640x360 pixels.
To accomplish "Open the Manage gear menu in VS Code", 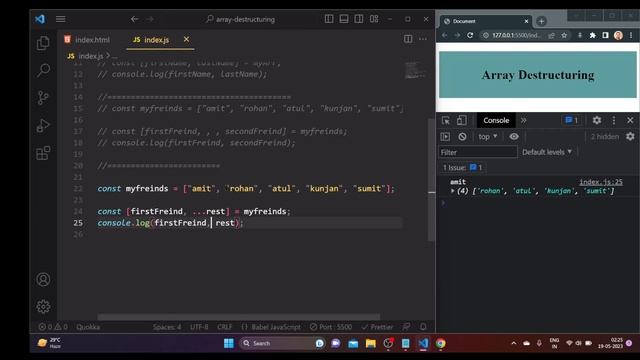I will click(x=43, y=307).
